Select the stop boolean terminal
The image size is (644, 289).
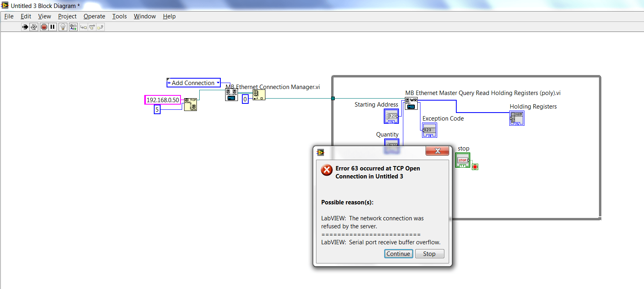click(463, 160)
